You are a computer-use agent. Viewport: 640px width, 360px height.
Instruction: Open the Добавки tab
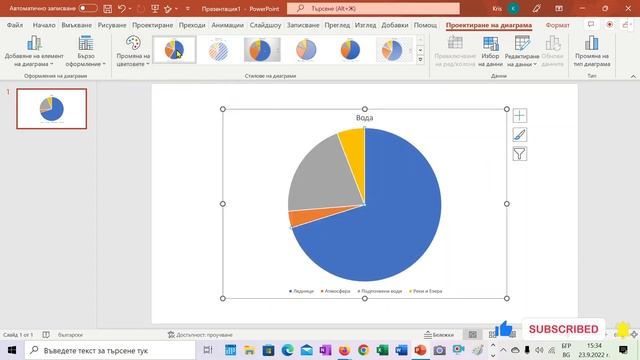click(x=395, y=25)
